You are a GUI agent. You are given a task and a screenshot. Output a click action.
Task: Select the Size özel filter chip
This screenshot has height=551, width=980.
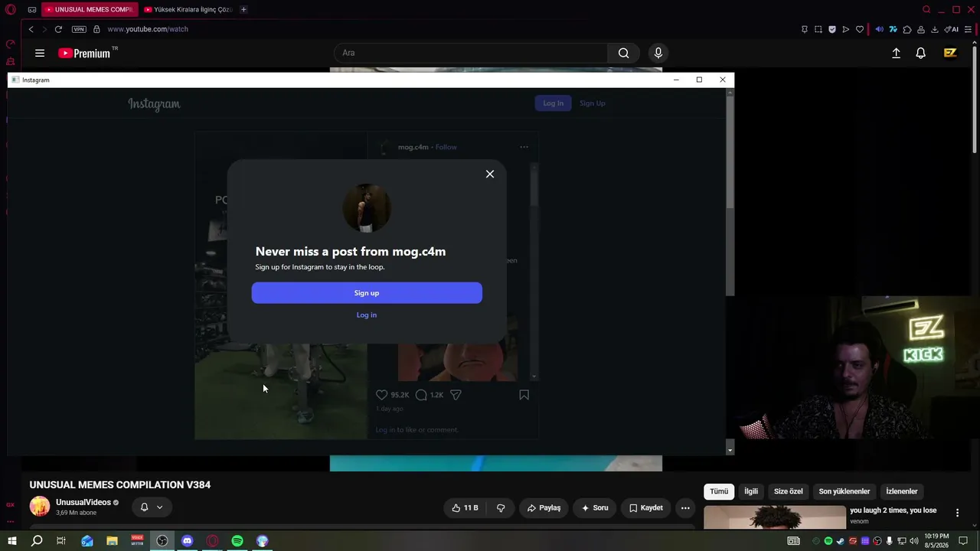tap(789, 491)
